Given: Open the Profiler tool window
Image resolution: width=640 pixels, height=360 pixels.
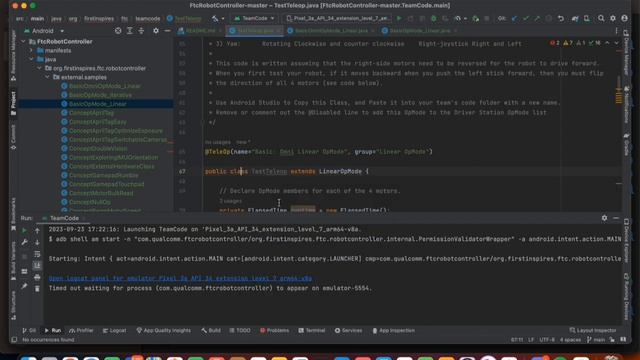Looking at the screenshot, I should coord(81,330).
